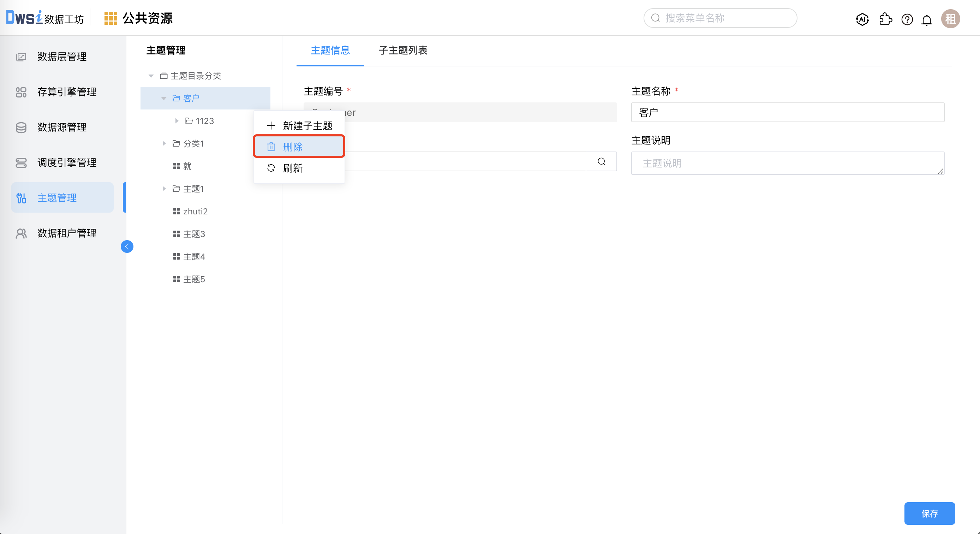Open the 数据层管理 sidebar icon
The image size is (980, 534).
pos(21,56)
